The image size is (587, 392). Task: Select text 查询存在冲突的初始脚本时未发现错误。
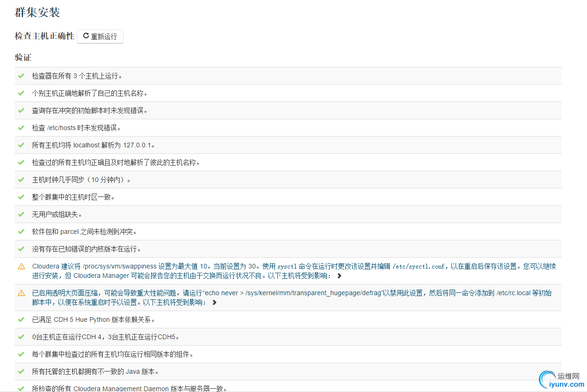point(90,110)
